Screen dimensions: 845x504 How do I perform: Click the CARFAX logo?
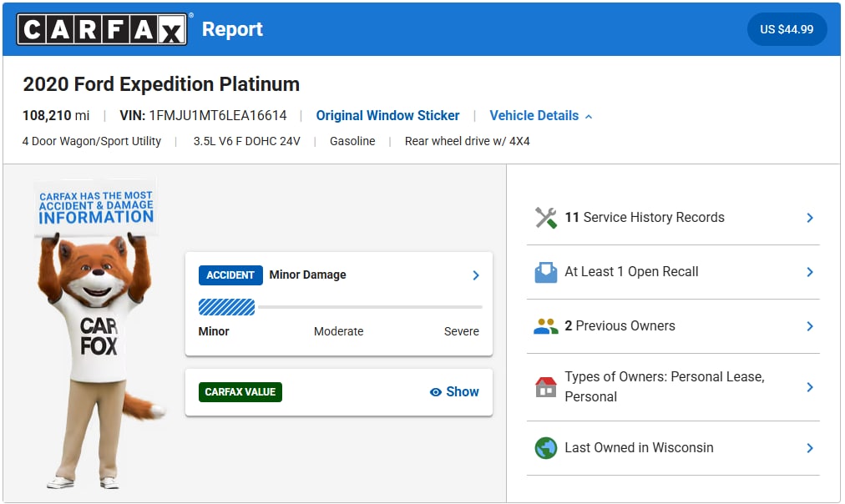coord(102,29)
